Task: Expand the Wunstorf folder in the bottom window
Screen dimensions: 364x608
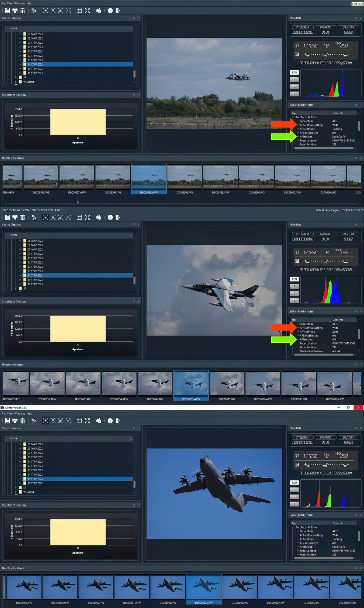Action: coord(16,492)
